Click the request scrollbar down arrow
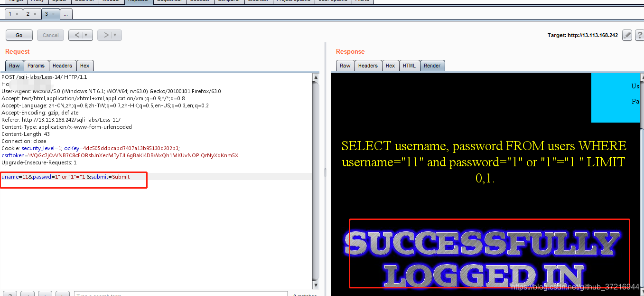The image size is (644, 296). (316, 285)
